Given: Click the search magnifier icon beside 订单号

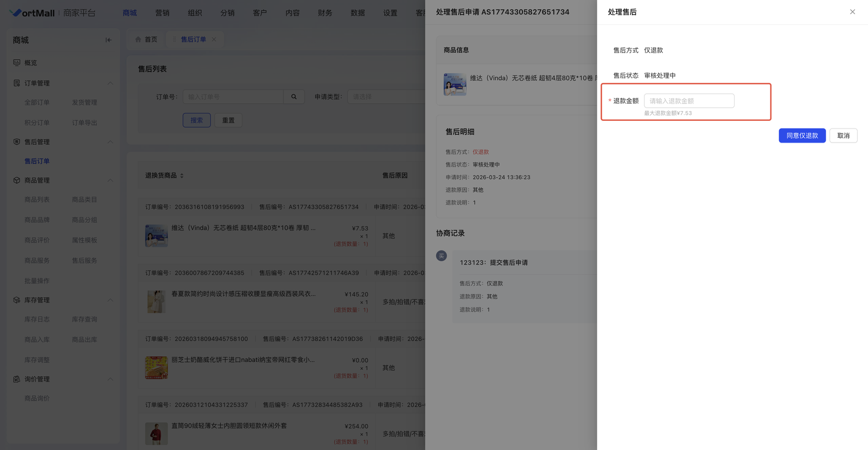Looking at the screenshot, I should coord(294,97).
